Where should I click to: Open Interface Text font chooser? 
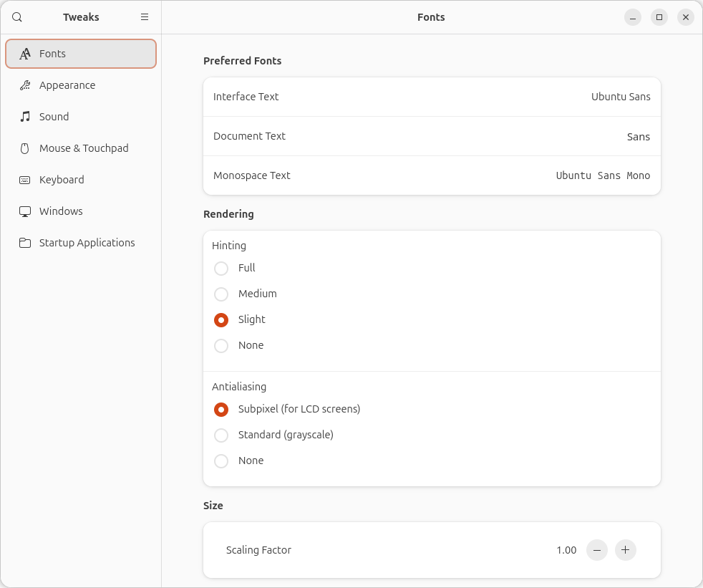pyautogui.click(x=620, y=97)
